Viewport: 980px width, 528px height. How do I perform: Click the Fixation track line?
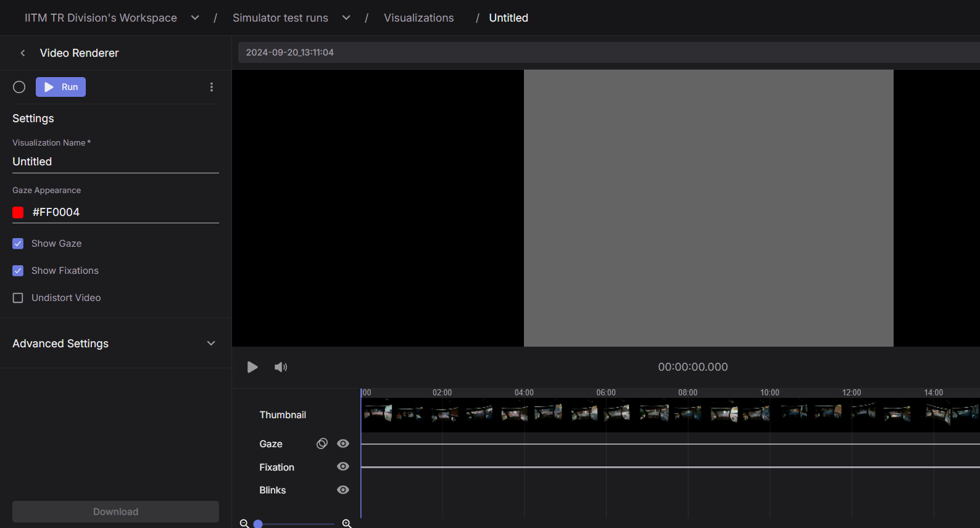point(670,467)
